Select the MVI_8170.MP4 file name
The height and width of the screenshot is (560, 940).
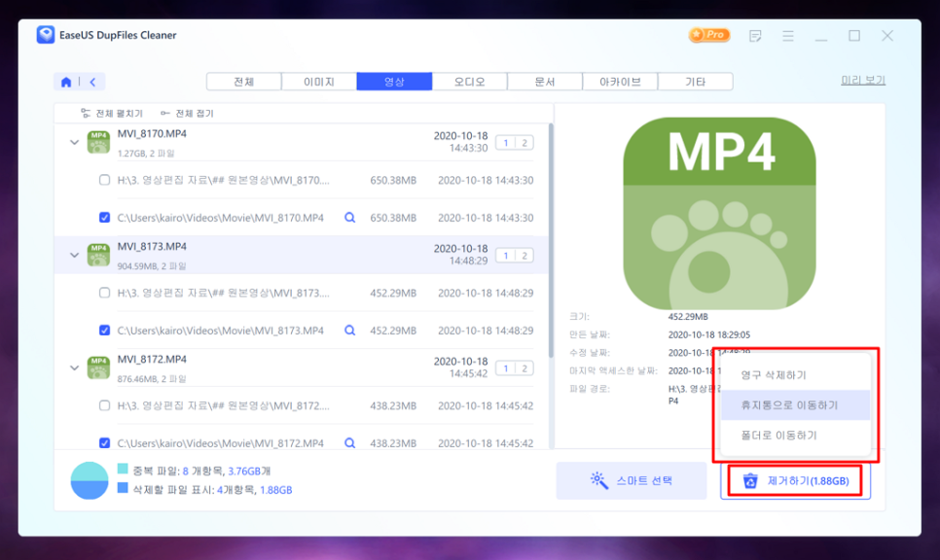click(x=152, y=133)
